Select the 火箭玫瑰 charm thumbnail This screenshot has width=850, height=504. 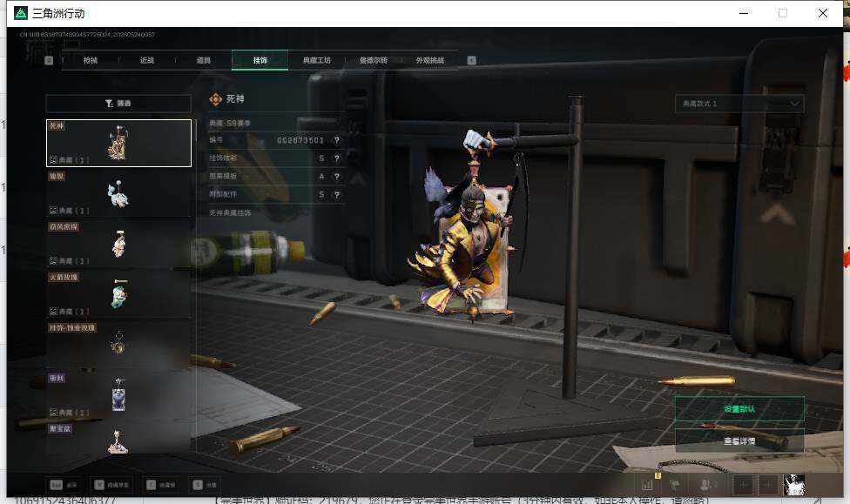(118, 294)
